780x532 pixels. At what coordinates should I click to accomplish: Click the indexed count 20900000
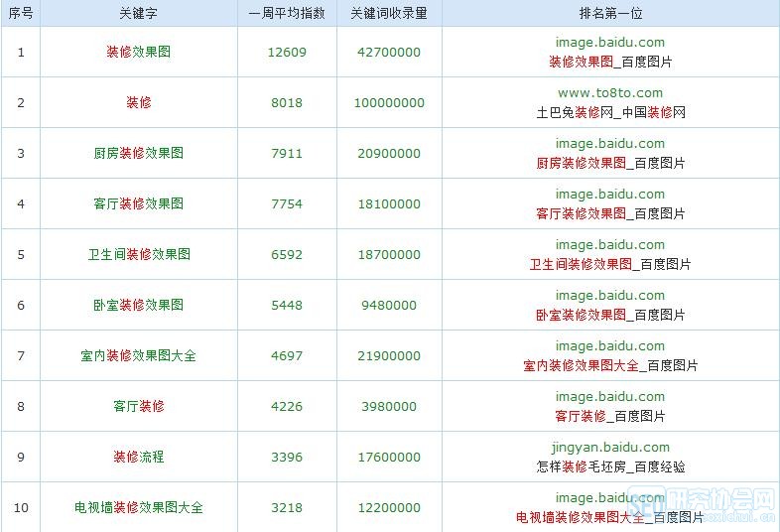coord(389,153)
